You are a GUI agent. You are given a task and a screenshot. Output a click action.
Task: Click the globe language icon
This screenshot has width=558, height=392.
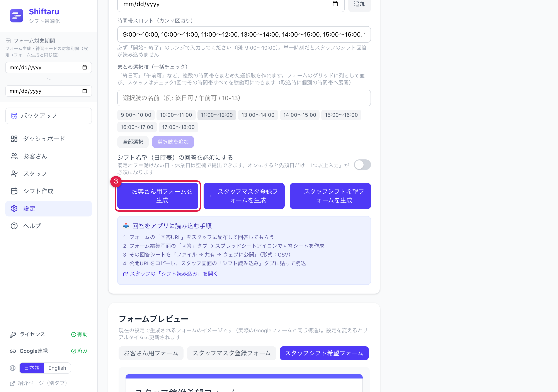click(x=13, y=368)
